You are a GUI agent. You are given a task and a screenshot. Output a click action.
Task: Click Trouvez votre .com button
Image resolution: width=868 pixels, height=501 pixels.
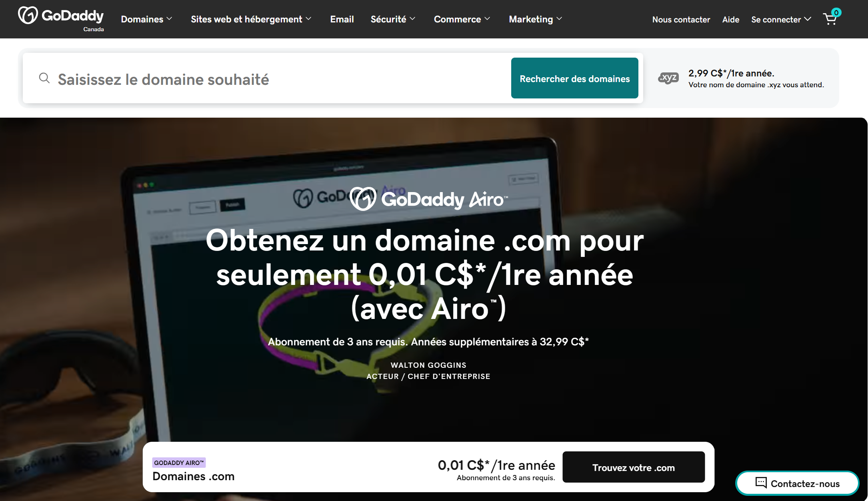point(634,467)
